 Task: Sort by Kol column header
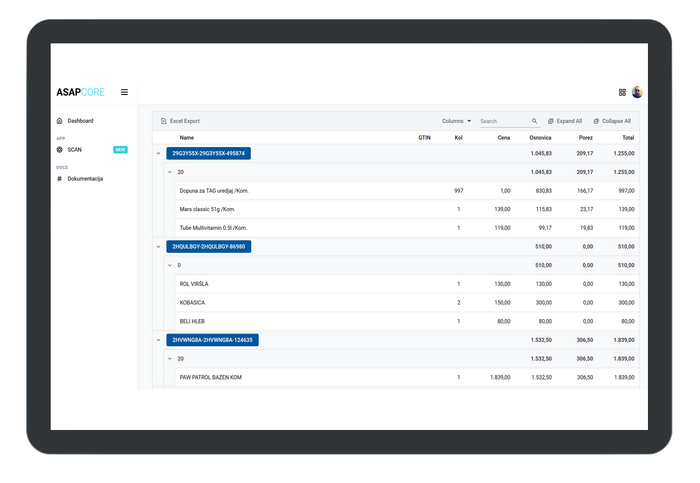pos(458,137)
